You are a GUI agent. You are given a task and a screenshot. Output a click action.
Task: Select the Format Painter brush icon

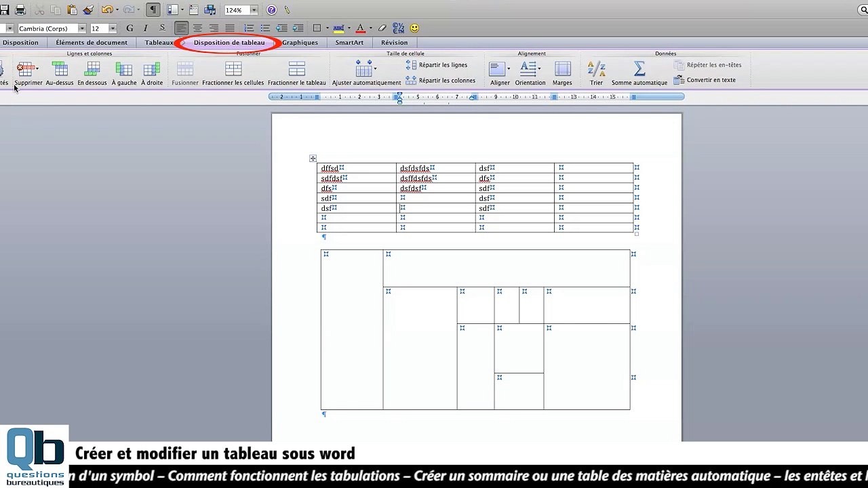pos(88,10)
